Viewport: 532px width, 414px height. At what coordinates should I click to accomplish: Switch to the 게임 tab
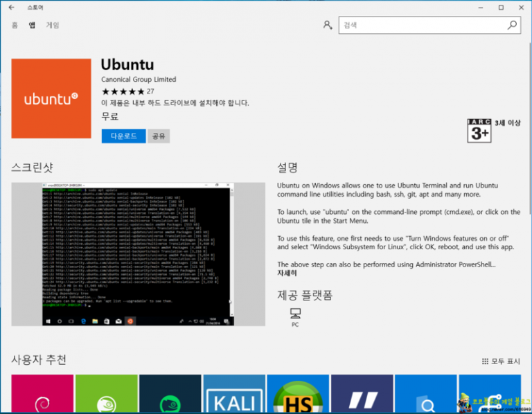53,25
